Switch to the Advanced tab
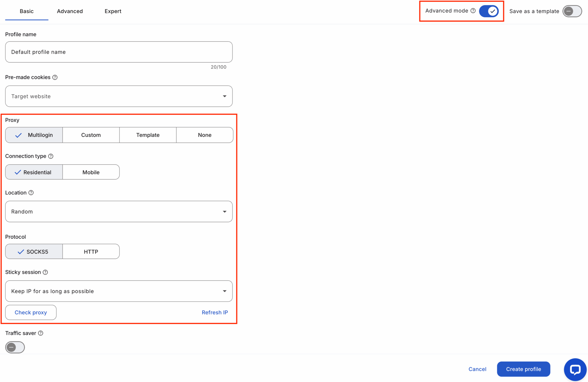Screen dimensions: 588x382 [x=70, y=11]
